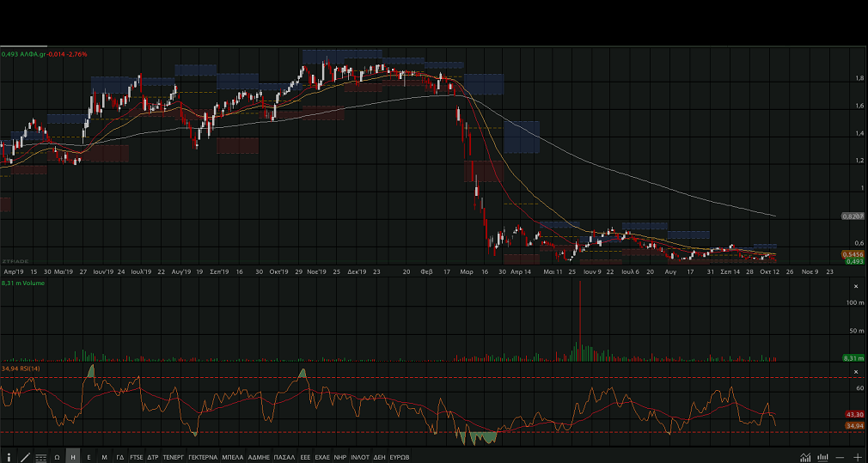Switch chart to FTSE symbol
This screenshot has width=868, height=463.
(x=137, y=457)
